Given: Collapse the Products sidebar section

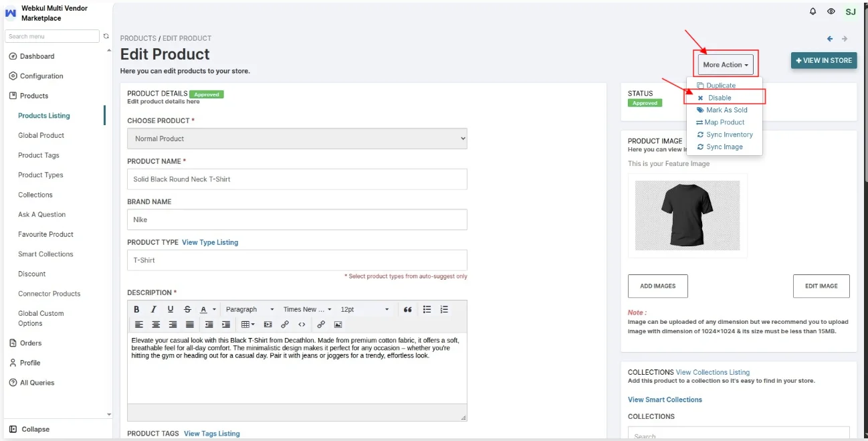Looking at the screenshot, I should 34,96.
